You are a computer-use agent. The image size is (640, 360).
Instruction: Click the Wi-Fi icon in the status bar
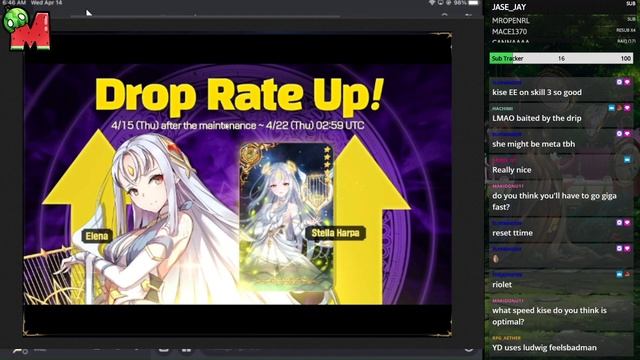point(432,2)
